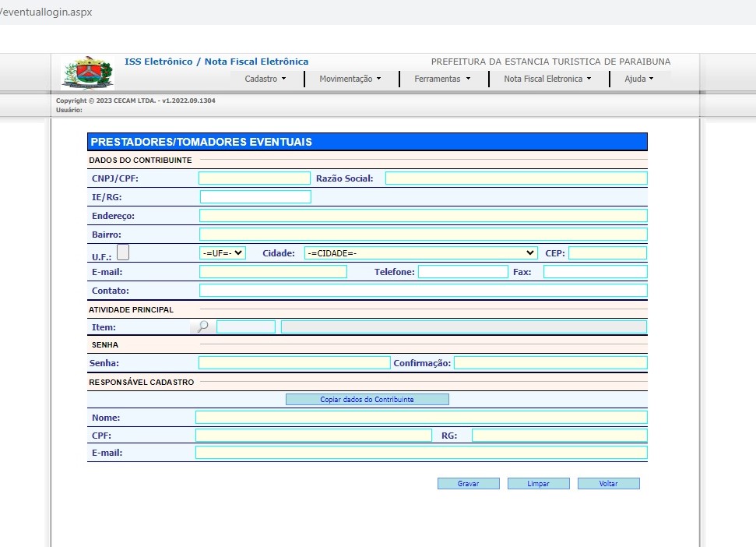Focus the responsible person's CPF field
The image size is (756, 547).
(x=314, y=435)
